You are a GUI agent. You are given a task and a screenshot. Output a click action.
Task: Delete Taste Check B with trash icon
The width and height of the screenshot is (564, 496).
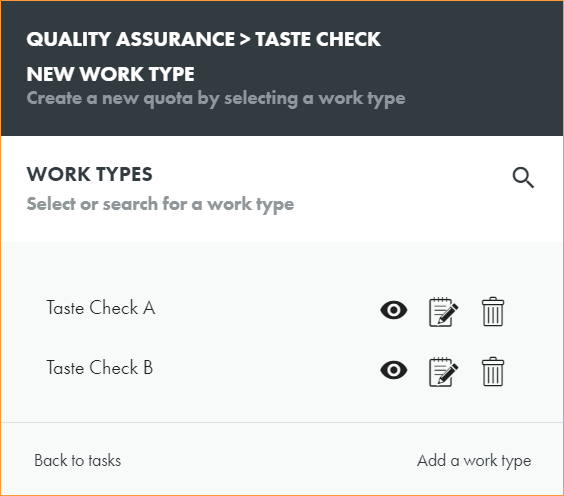point(493,372)
